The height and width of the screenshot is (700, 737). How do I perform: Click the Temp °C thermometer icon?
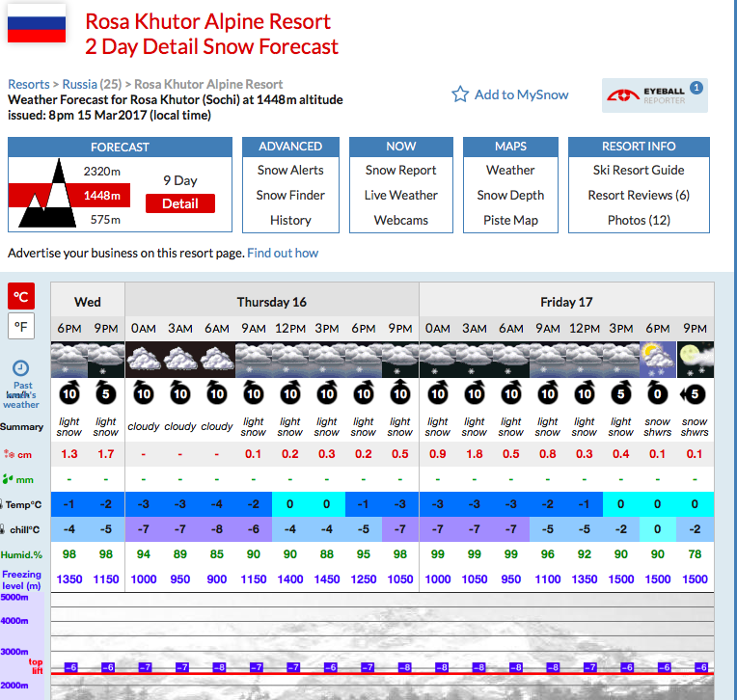coord(2,504)
